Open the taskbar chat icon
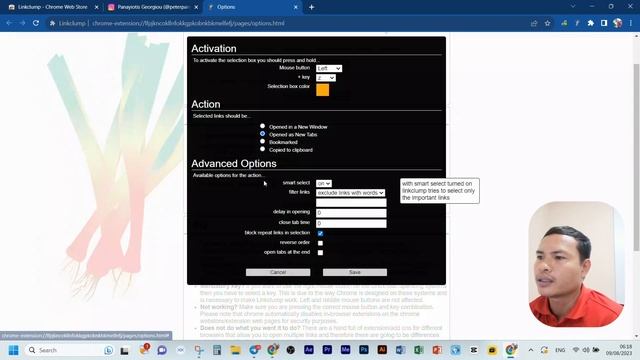Image resolution: width=640 pixels, height=360 pixels. [162, 350]
